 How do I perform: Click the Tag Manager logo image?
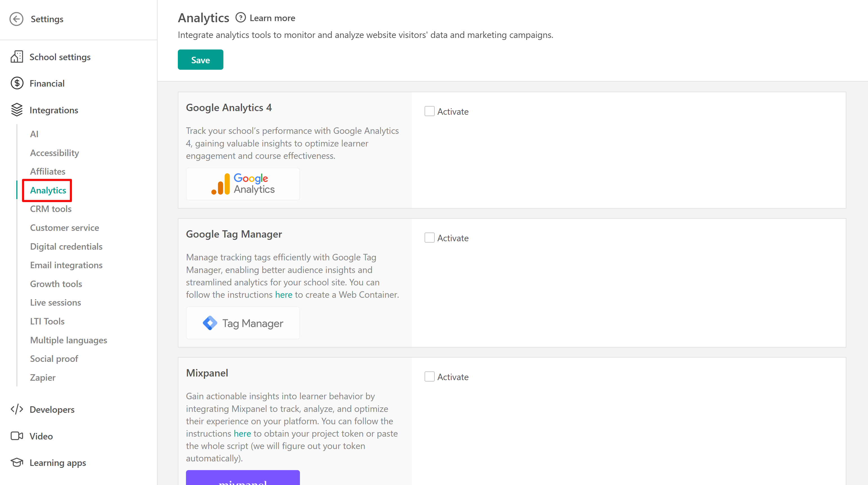point(243,323)
